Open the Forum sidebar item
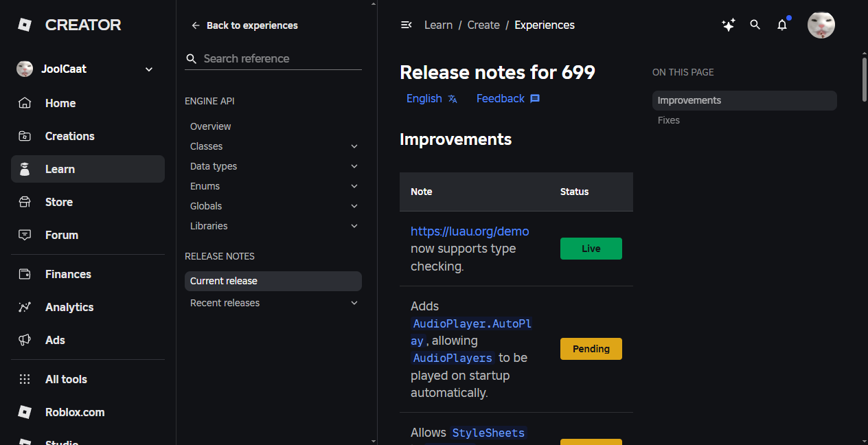The width and height of the screenshot is (868, 445). coord(88,235)
